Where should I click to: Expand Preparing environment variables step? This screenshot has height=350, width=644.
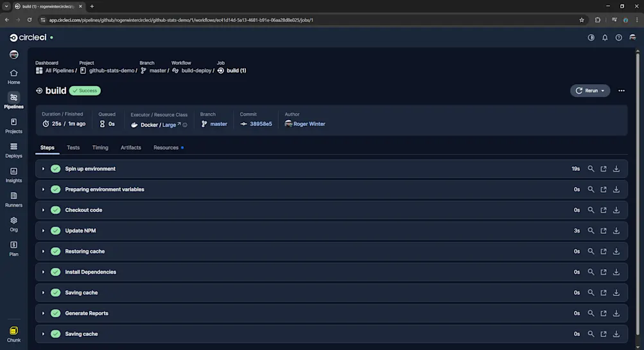tap(43, 189)
